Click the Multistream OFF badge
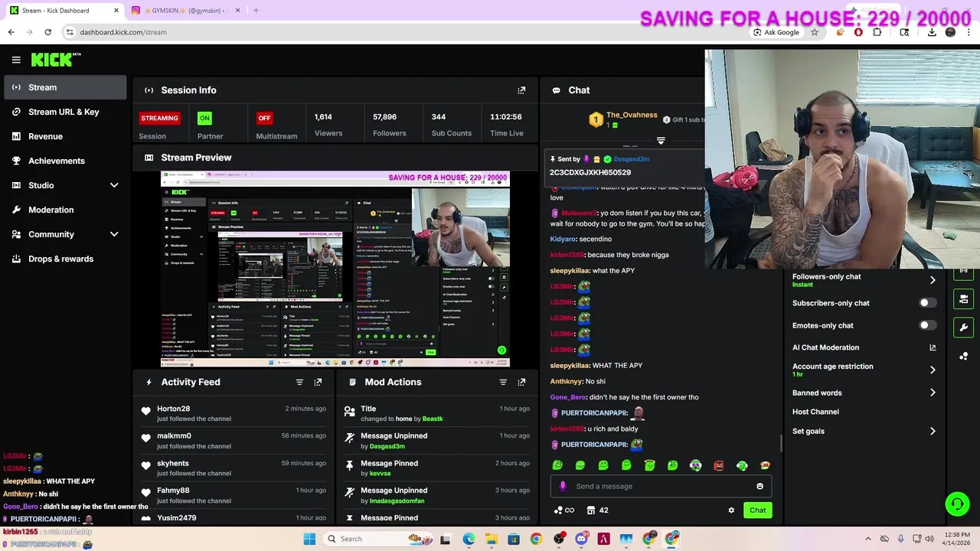The image size is (980, 551). pyautogui.click(x=264, y=118)
